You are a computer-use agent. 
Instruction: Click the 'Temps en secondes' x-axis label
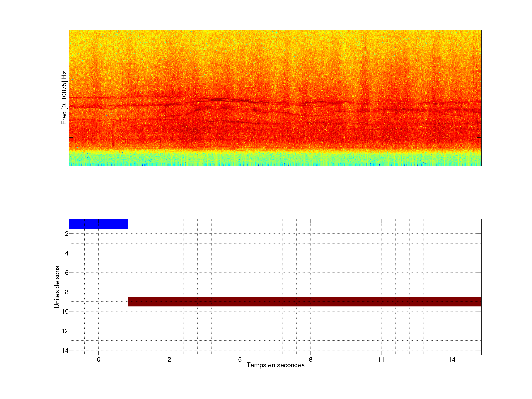point(275,365)
